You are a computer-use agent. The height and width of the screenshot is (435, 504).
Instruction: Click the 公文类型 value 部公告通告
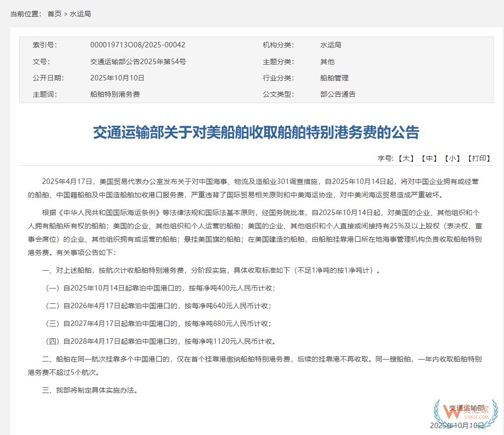[x=337, y=94]
